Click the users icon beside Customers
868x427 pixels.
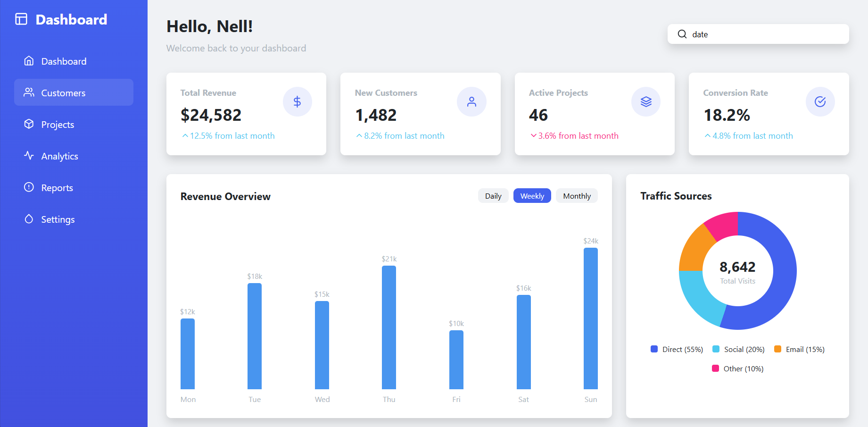point(29,92)
